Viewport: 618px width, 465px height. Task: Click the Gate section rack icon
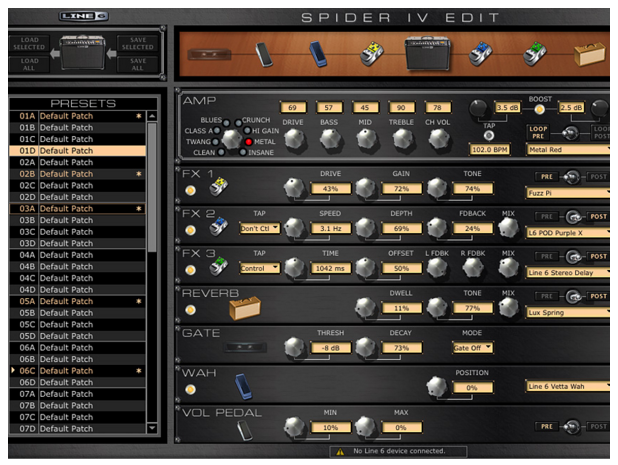pos(245,347)
